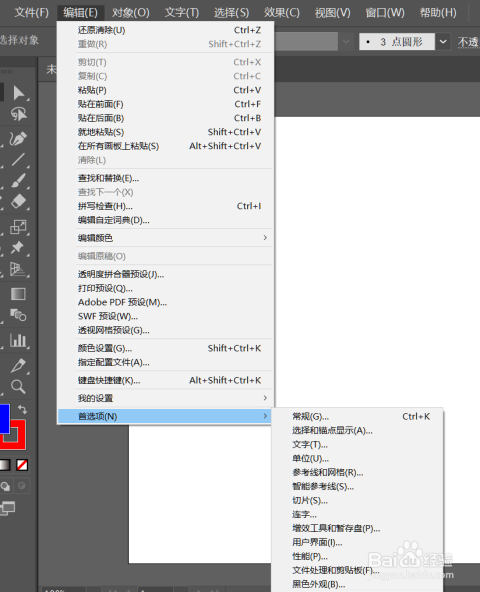This screenshot has height=592, width=480.
Task: Select the Line Segment tool
Action: [x=18, y=160]
